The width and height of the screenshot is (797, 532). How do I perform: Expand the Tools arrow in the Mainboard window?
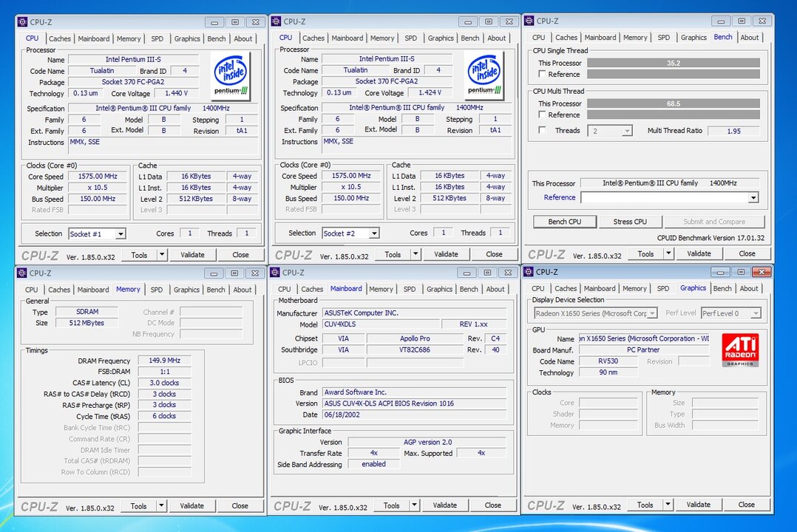[414, 505]
